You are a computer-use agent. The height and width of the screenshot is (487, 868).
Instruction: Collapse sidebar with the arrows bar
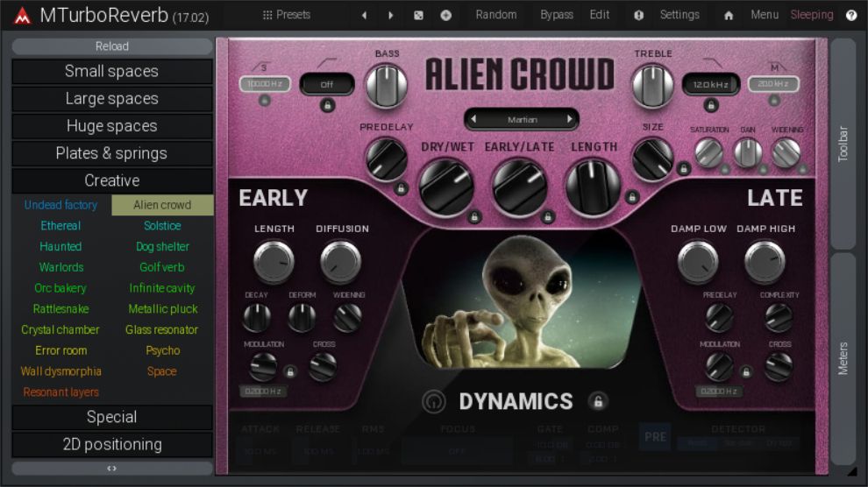point(112,469)
